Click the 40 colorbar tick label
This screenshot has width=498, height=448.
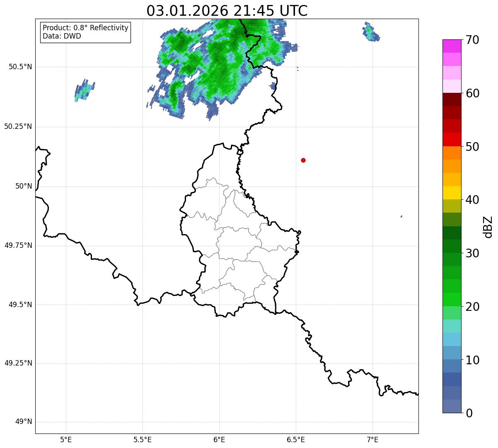(x=472, y=200)
